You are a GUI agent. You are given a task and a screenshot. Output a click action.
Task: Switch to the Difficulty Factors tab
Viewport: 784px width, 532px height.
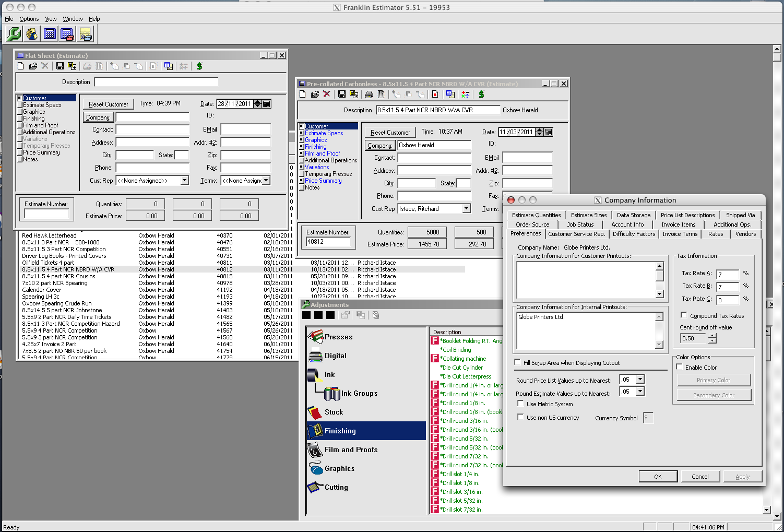click(x=634, y=234)
